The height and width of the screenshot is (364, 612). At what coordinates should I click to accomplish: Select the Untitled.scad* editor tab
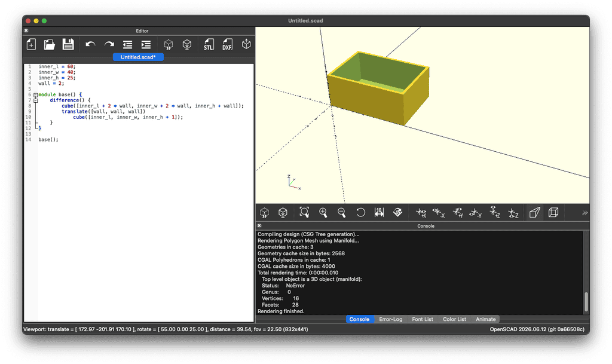click(x=138, y=57)
